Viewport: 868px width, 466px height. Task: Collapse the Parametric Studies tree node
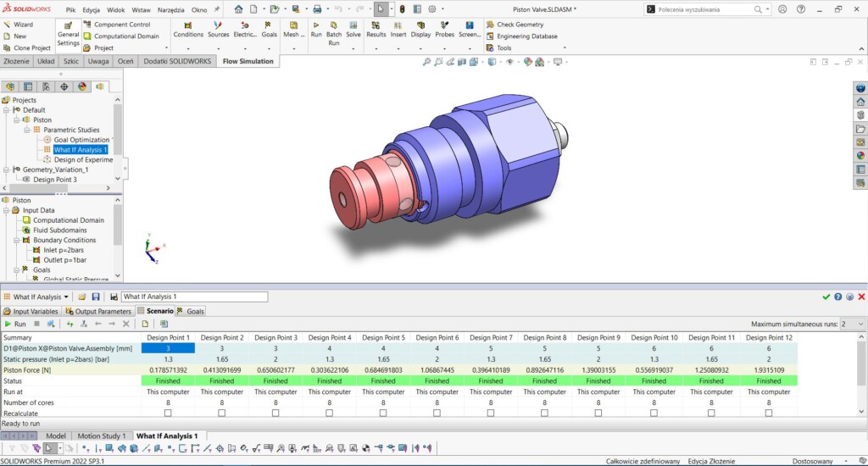coord(27,130)
